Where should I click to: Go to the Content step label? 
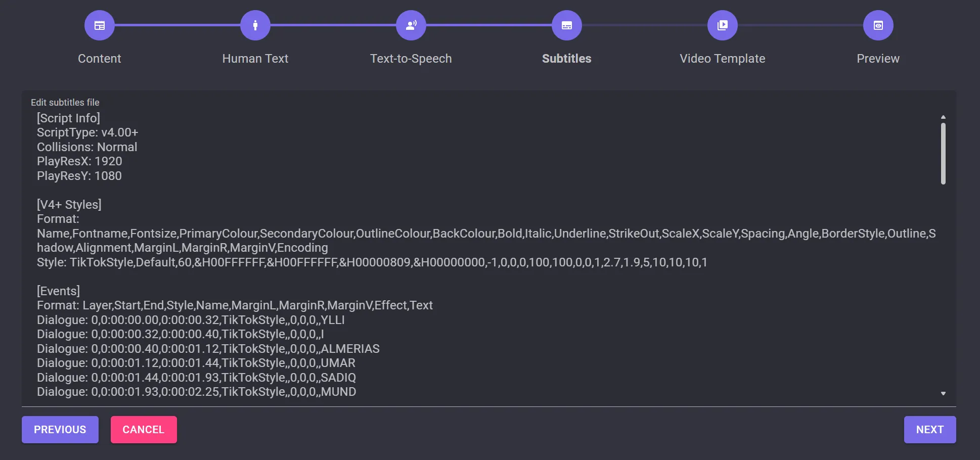(100, 59)
